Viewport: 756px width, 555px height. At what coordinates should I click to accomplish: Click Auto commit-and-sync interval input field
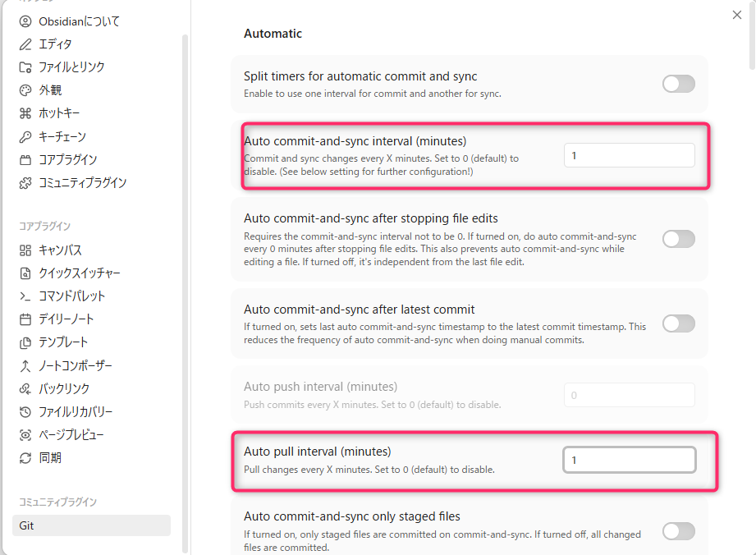pyautogui.click(x=629, y=155)
